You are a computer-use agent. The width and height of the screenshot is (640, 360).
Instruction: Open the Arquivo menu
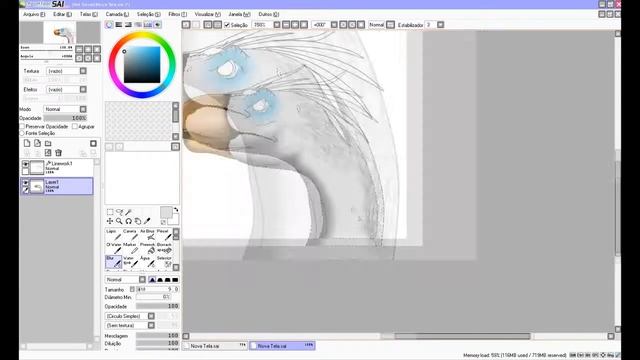coord(34,14)
